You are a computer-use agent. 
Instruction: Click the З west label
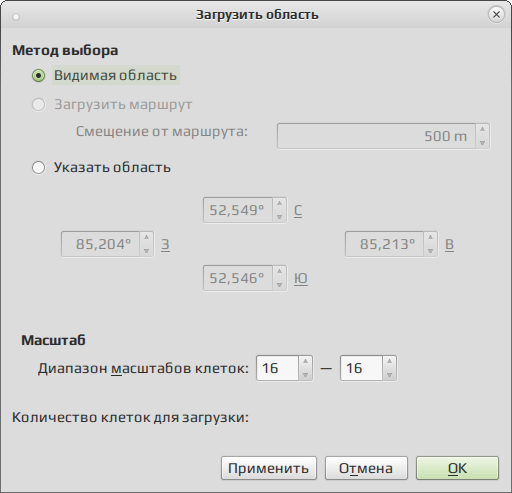pyautogui.click(x=165, y=244)
